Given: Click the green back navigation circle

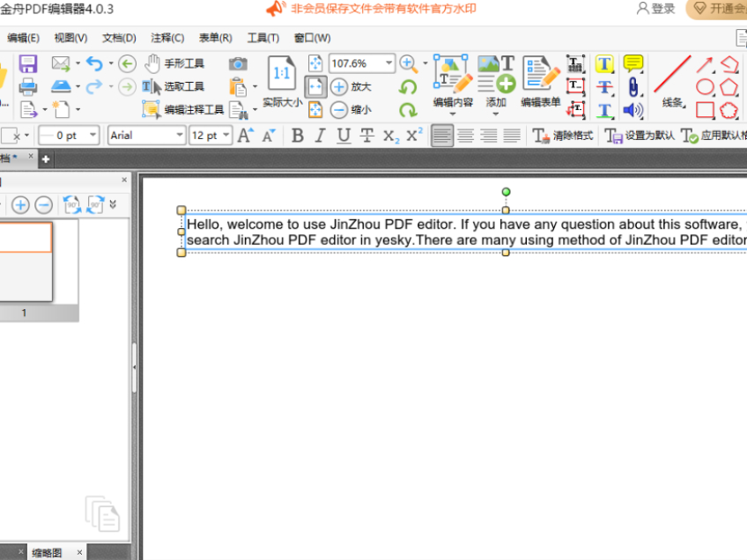Looking at the screenshot, I should point(127,63).
